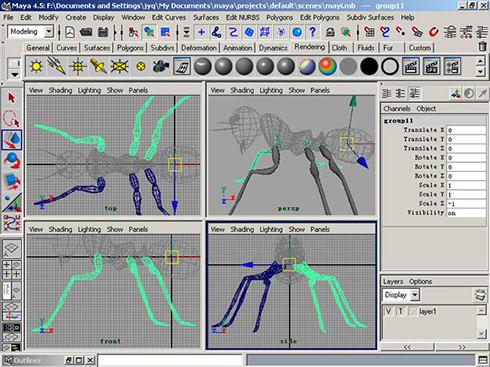The width and height of the screenshot is (490, 367).
Task: Toggle the snap to grid icon
Action: (369, 32)
